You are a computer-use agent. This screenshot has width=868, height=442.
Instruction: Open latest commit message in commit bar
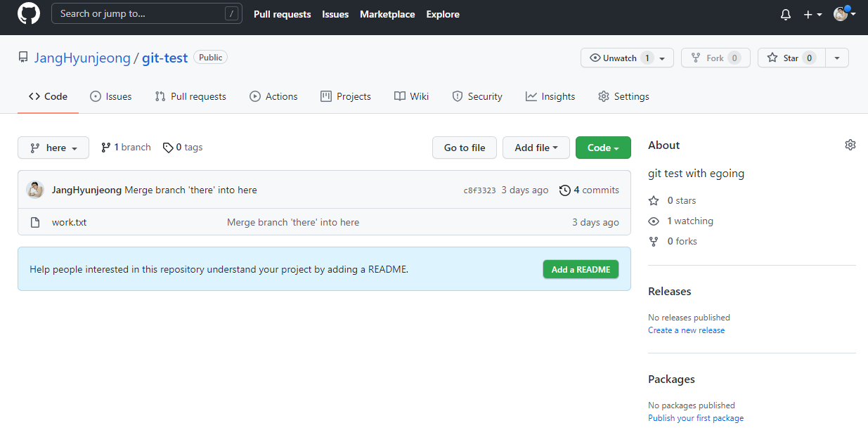tap(190, 190)
